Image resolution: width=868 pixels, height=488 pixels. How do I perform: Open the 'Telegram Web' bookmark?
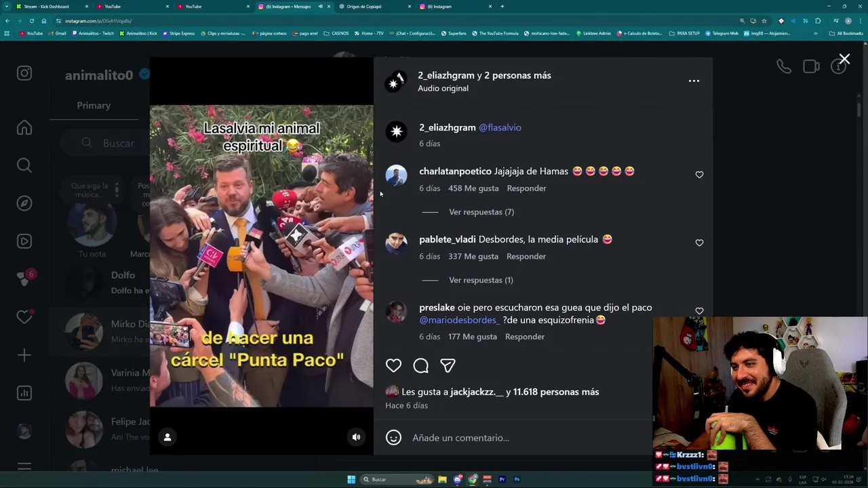pyautogui.click(x=722, y=33)
